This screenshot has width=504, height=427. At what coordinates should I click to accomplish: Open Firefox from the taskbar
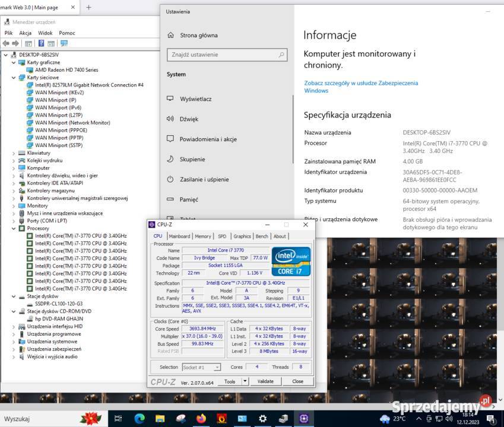[201, 418]
